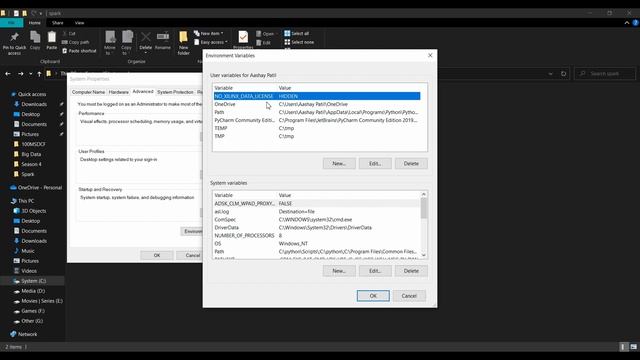Click Edit under system variables
The image size is (640, 360).
pos(375,271)
